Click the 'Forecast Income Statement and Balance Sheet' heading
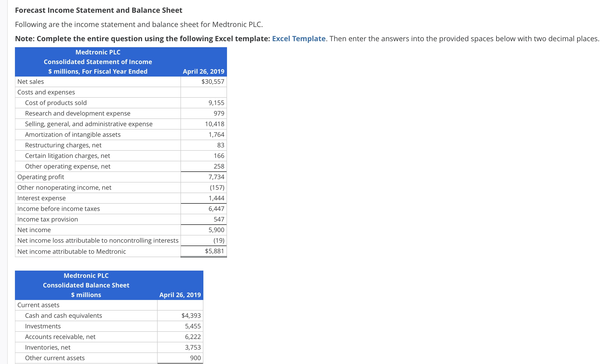This screenshot has width=607, height=364. [x=98, y=10]
